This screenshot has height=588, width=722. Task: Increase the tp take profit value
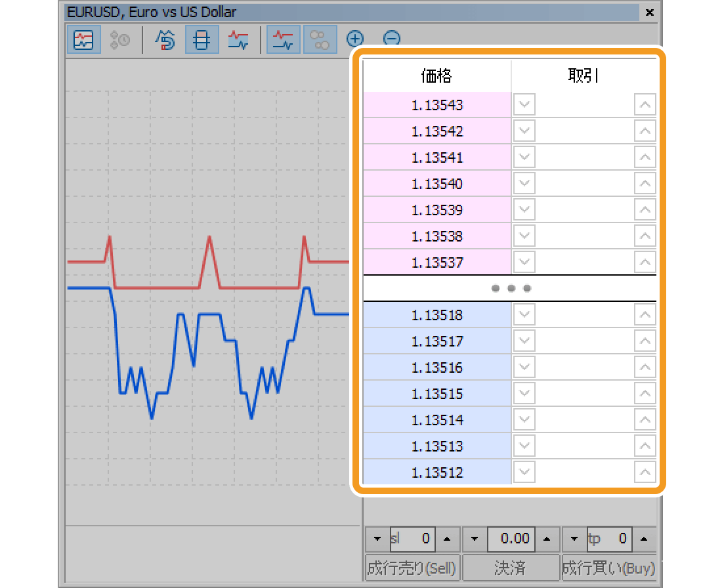644,539
